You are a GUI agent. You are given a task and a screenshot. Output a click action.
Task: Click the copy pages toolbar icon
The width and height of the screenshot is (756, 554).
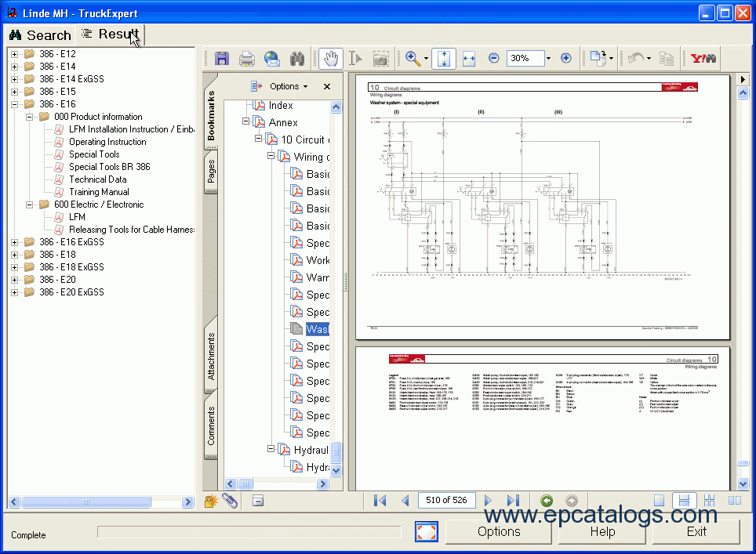pos(667,59)
